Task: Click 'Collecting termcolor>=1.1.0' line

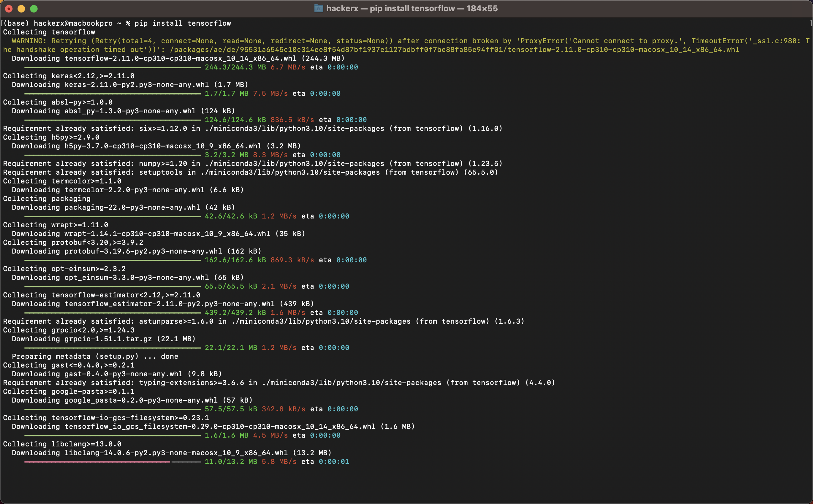Action: coord(62,181)
